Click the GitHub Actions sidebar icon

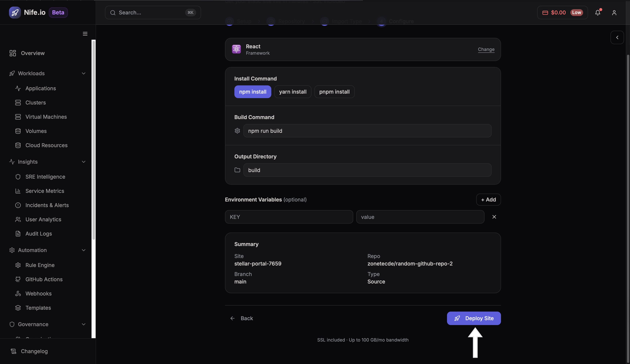(x=18, y=279)
